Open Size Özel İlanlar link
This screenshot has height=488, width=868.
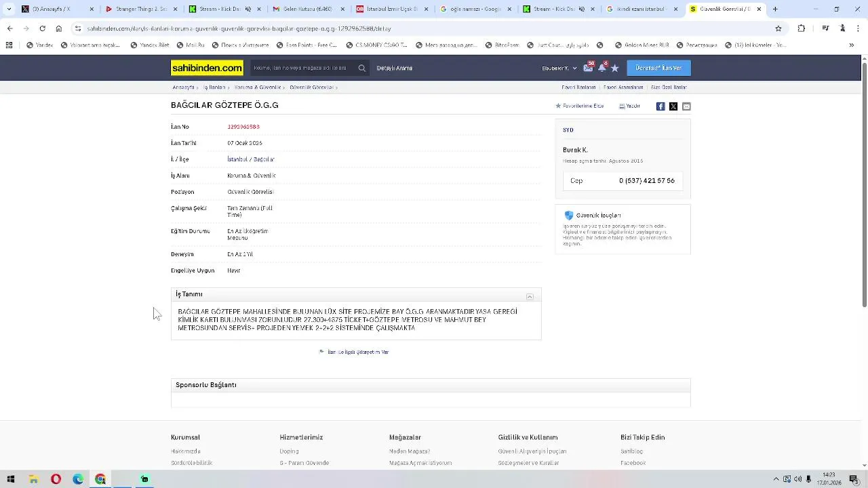669,87
